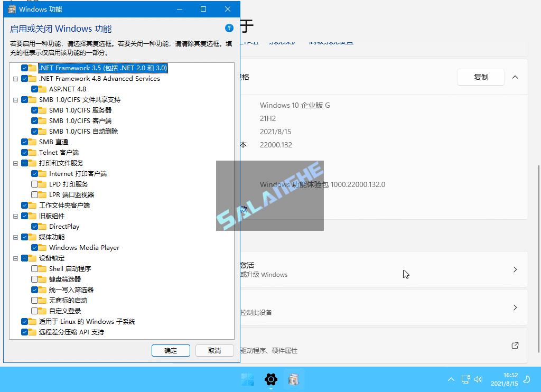
Task: Collapse SMB 1.0/CIFS 文件共享支持 node
Action: (15, 100)
